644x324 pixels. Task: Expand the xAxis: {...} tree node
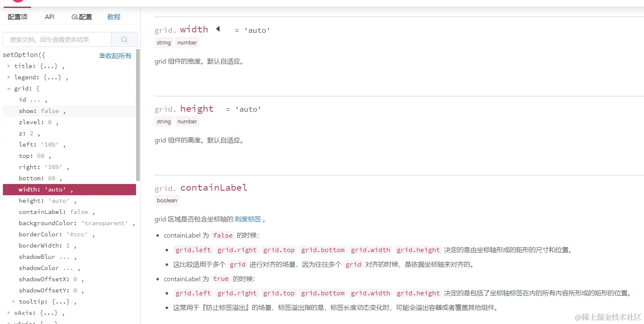[x=9, y=313]
